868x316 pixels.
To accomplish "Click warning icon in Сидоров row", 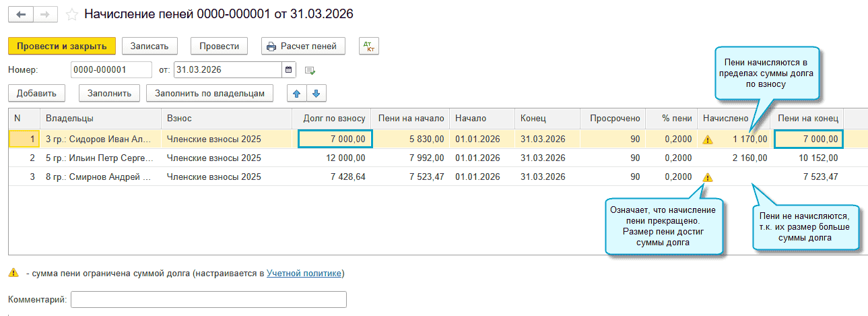I will point(707,140).
